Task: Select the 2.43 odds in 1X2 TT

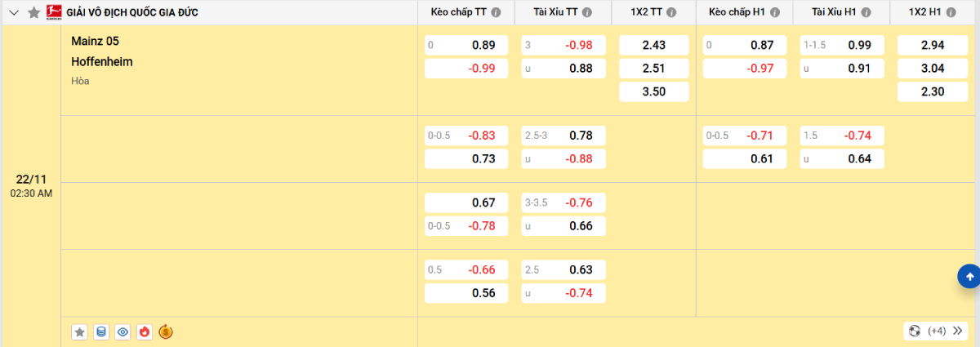Action: point(642,46)
